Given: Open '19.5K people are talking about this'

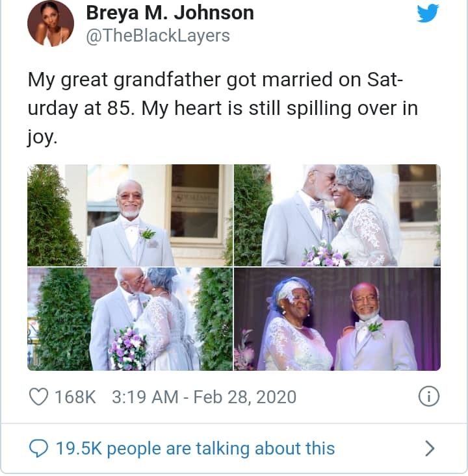Looking at the screenshot, I should click(195, 449).
